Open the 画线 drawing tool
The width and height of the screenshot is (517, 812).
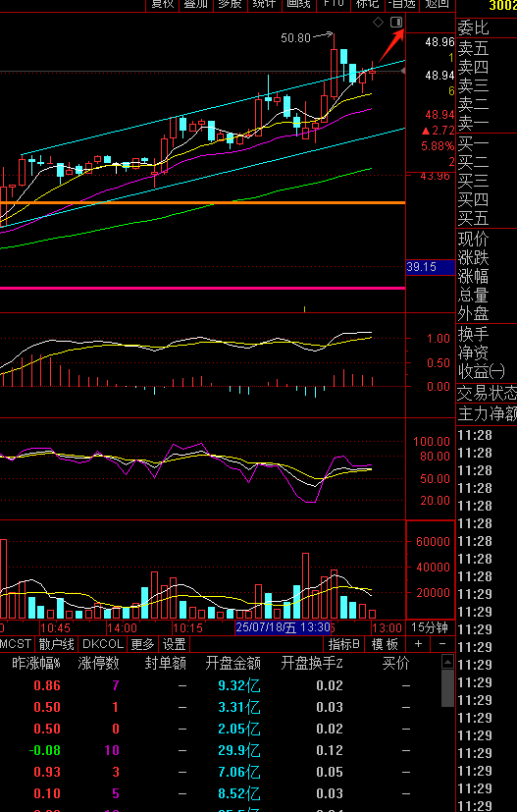pyautogui.click(x=298, y=4)
